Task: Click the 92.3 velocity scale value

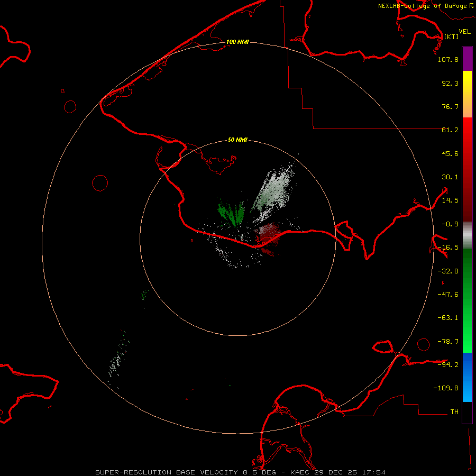Action: coord(450,83)
